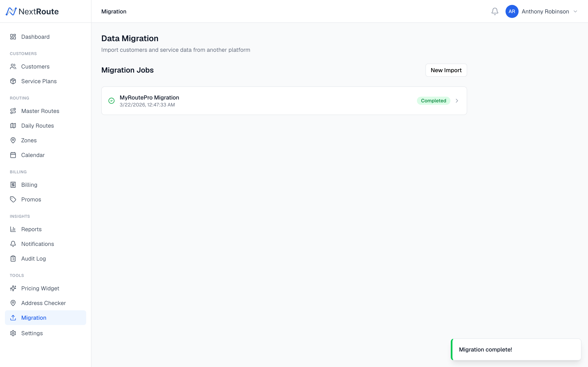The image size is (588, 367).
Task: Click the Master Routes icon
Action: pyautogui.click(x=13, y=111)
